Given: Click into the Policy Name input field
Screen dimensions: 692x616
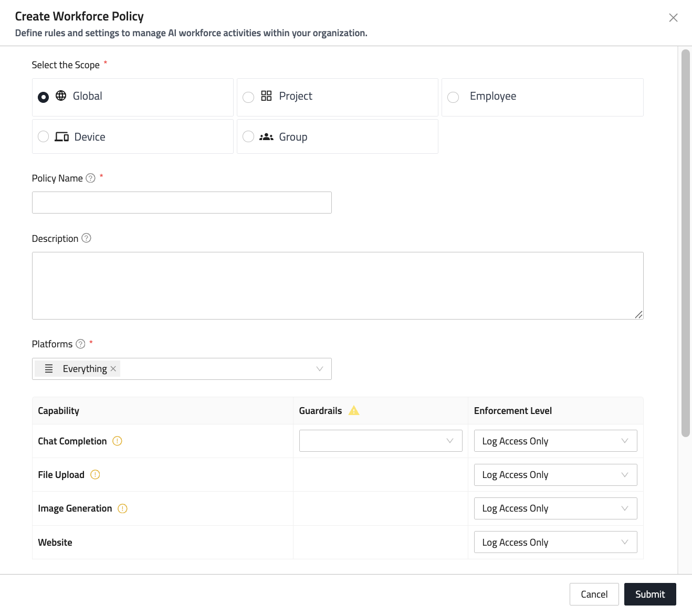Looking at the screenshot, I should 182,203.
